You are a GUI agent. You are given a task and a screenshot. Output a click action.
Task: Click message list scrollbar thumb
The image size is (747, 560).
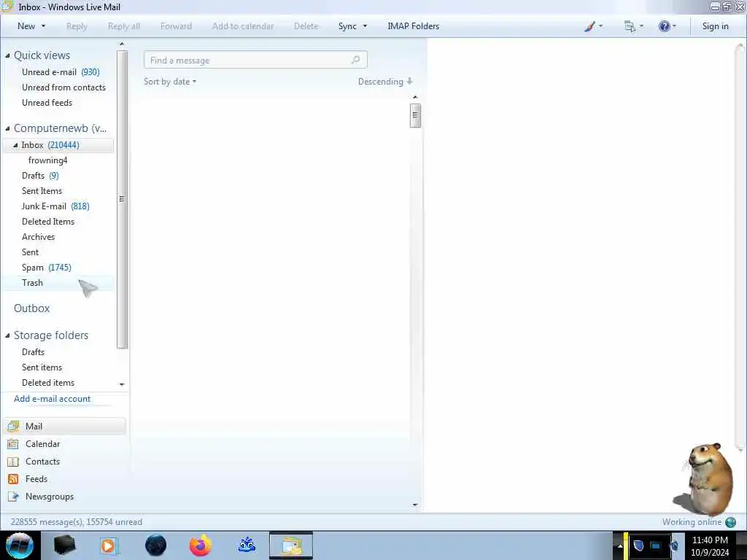415,115
